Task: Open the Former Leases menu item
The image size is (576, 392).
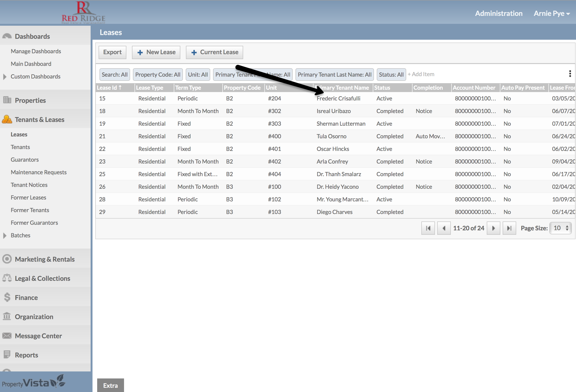Action: pos(28,198)
